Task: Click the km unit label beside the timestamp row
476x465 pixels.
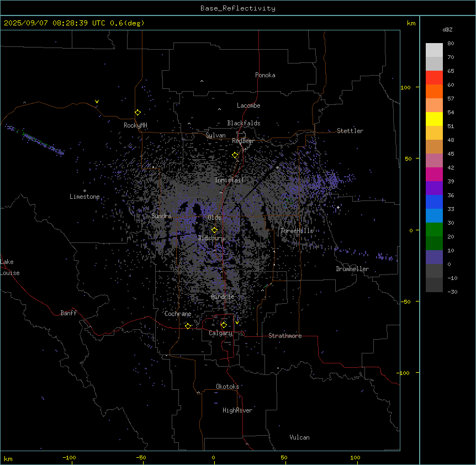Action: tap(411, 23)
